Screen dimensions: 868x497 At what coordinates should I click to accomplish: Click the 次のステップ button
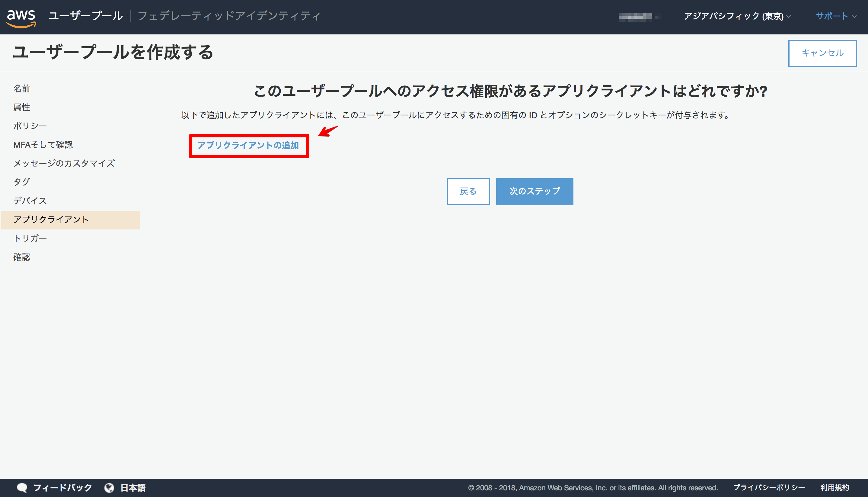click(x=534, y=191)
